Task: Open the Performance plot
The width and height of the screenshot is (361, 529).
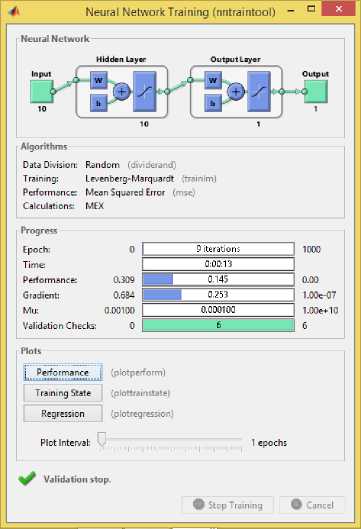Action: [63, 372]
